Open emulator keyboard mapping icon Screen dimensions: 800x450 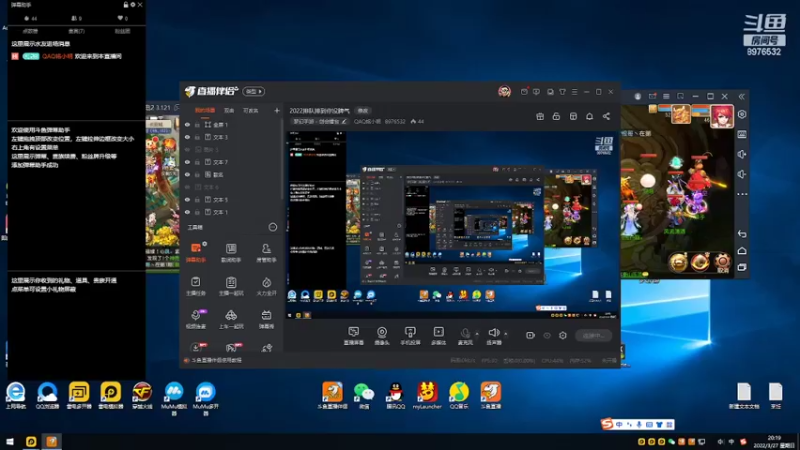pyautogui.click(x=742, y=134)
